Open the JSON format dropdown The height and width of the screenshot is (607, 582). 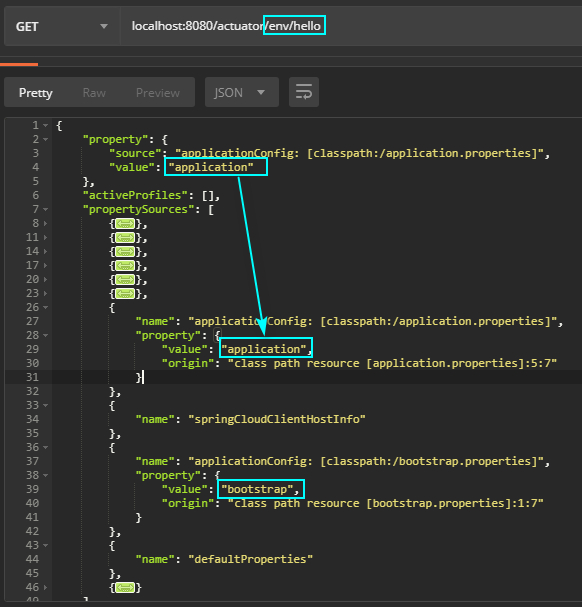tap(242, 92)
